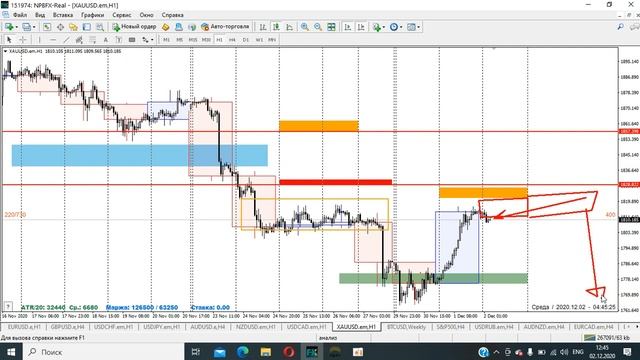Switch to M15 timeframe
Viewport: 640px width, 360px height.
coord(193,40)
